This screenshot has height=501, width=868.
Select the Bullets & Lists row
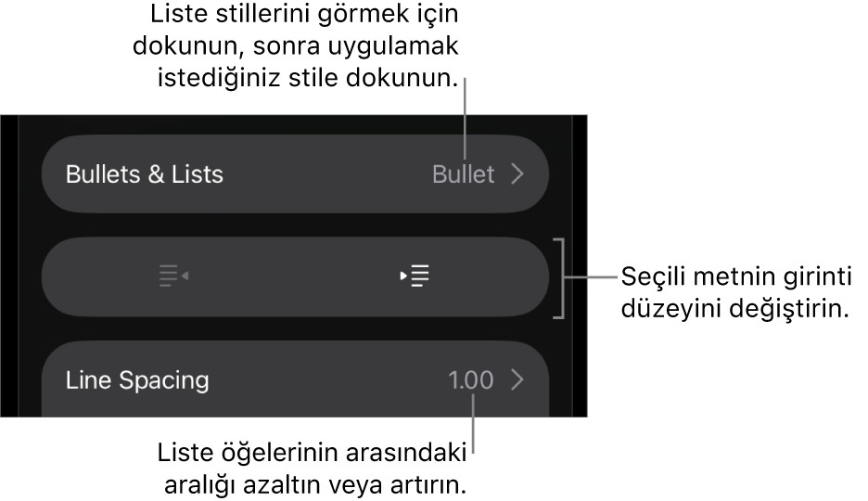pos(295,174)
